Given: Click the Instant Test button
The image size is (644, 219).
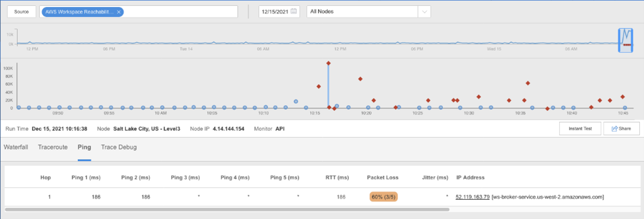Looking at the screenshot, I should click(x=580, y=129).
